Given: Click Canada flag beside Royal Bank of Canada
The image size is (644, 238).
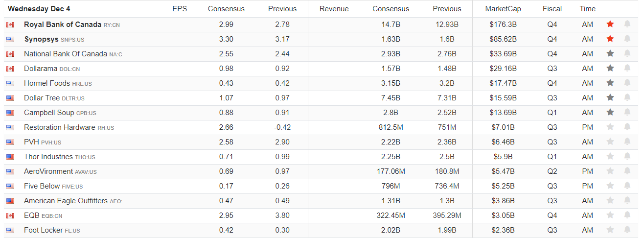Looking at the screenshot, I should point(10,24).
